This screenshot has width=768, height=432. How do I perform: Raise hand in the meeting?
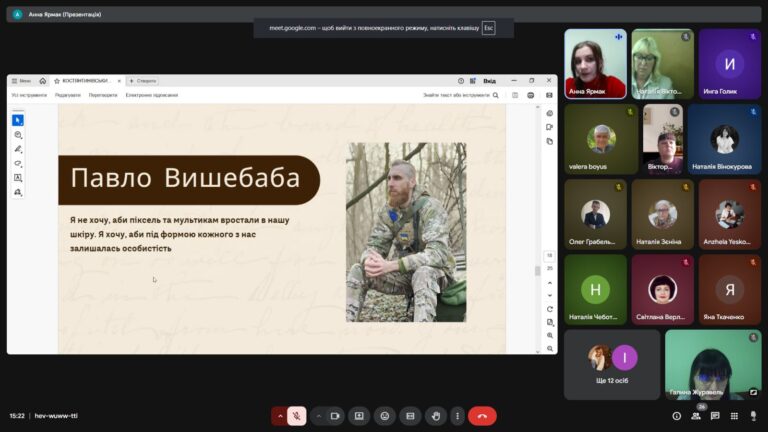tap(436, 416)
